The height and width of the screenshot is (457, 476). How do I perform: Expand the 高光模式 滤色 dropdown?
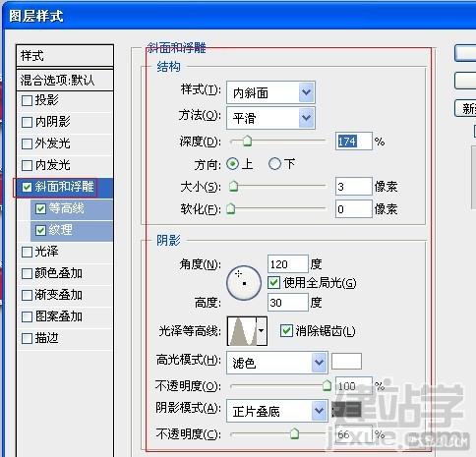[x=277, y=363]
